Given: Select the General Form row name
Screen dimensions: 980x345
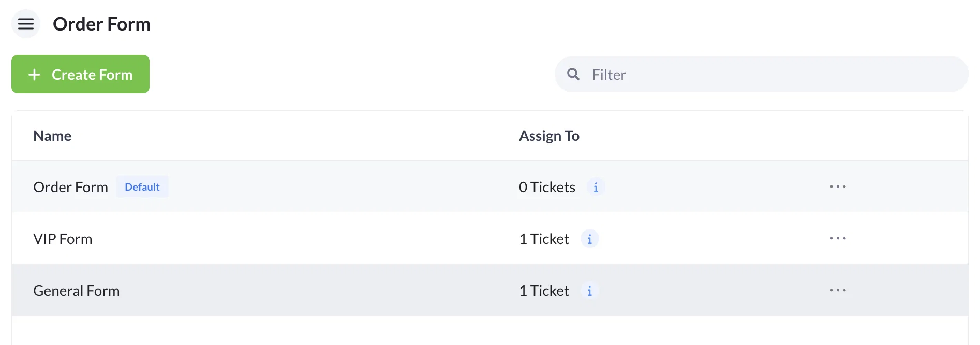Looking at the screenshot, I should pyautogui.click(x=76, y=291).
